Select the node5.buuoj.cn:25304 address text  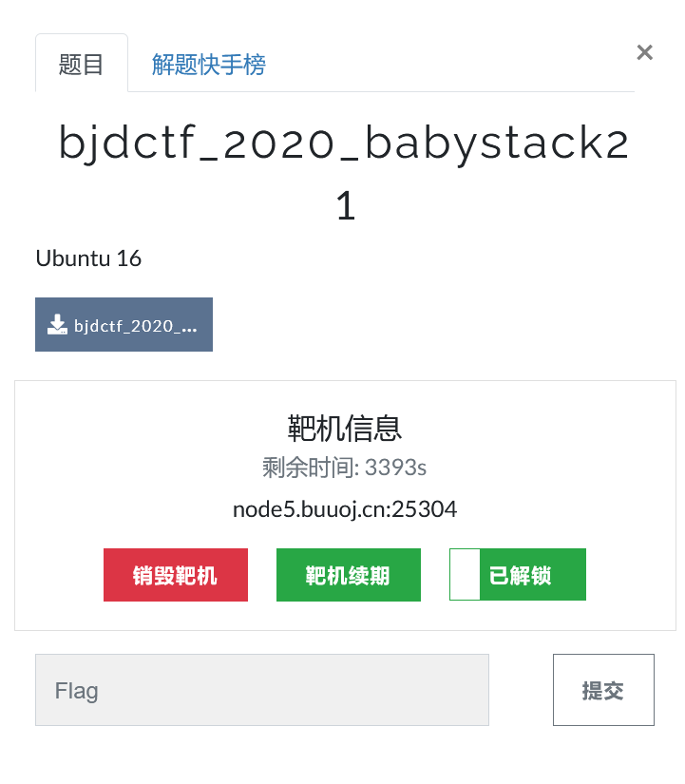point(345,510)
